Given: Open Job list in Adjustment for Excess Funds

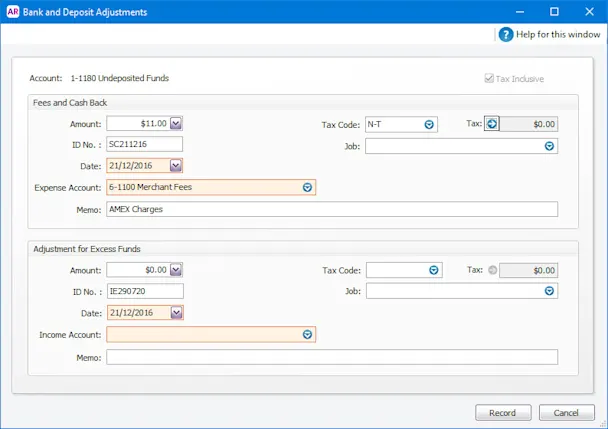Looking at the screenshot, I should pos(549,291).
